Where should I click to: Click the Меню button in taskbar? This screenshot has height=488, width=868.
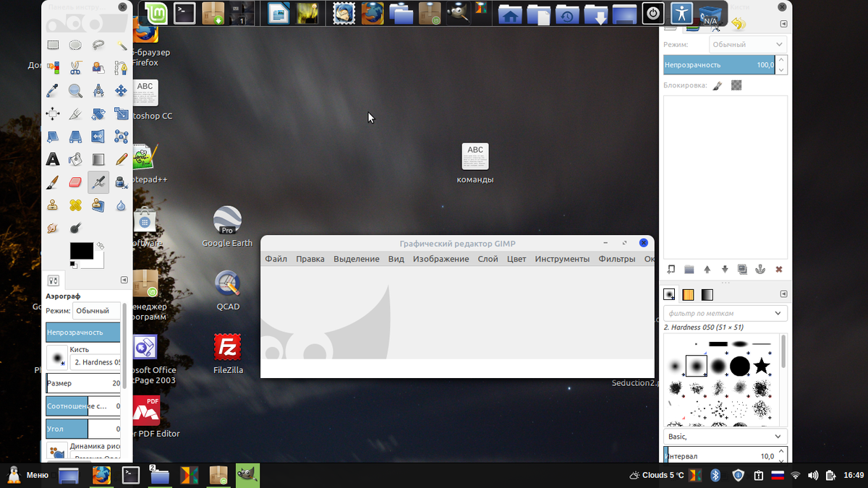point(28,475)
